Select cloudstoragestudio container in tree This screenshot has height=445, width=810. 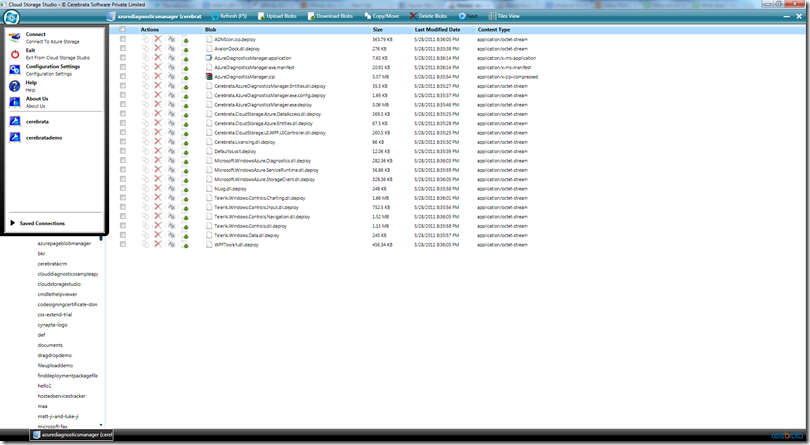click(59, 284)
